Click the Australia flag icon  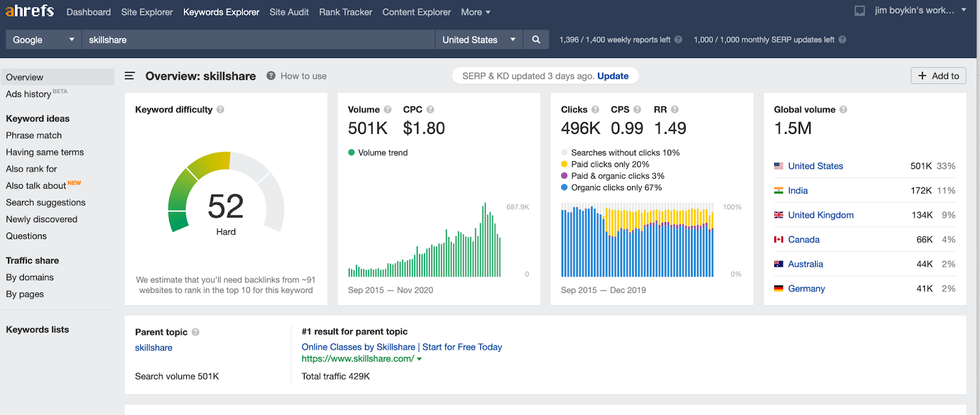point(778,264)
